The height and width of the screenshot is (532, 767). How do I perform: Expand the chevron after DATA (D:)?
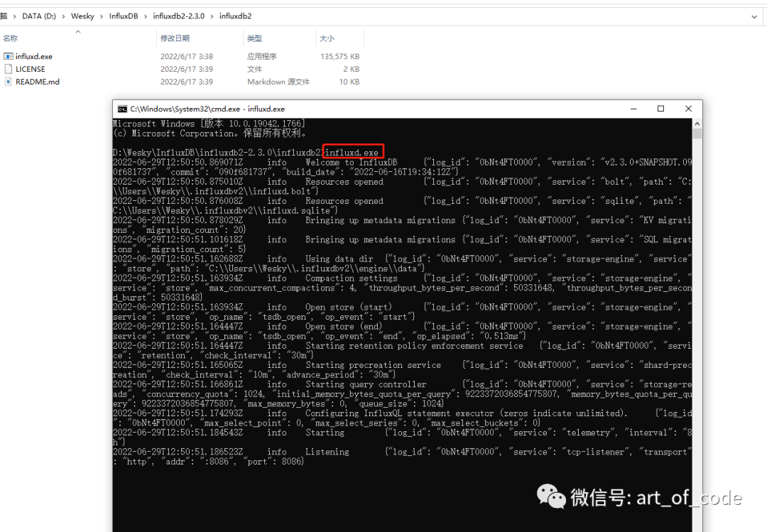point(63,16)
